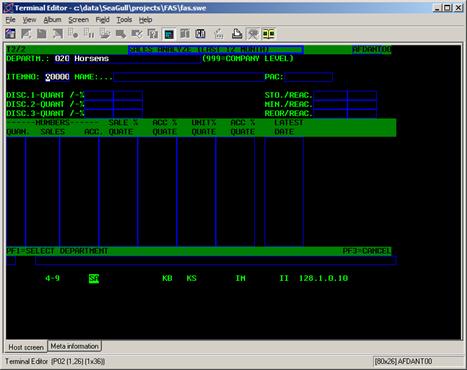Minimize the Terminal Editor window

pyautogui.click(x=438, y=8)
